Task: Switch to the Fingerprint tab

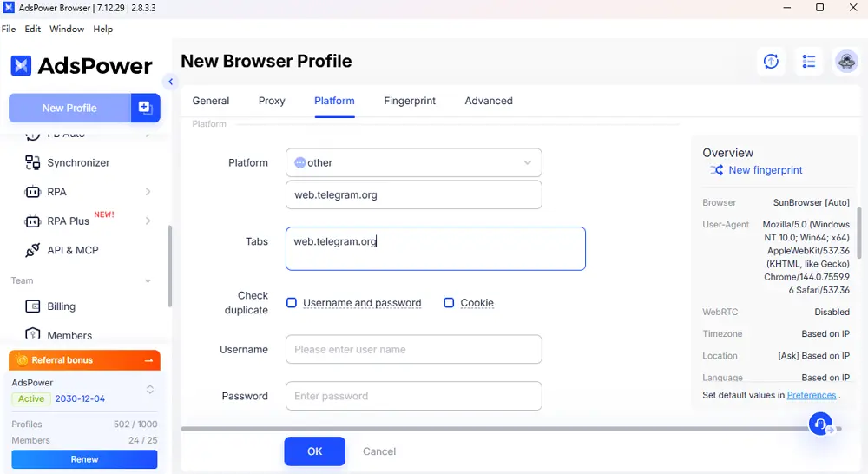Action: click(410, 101)
